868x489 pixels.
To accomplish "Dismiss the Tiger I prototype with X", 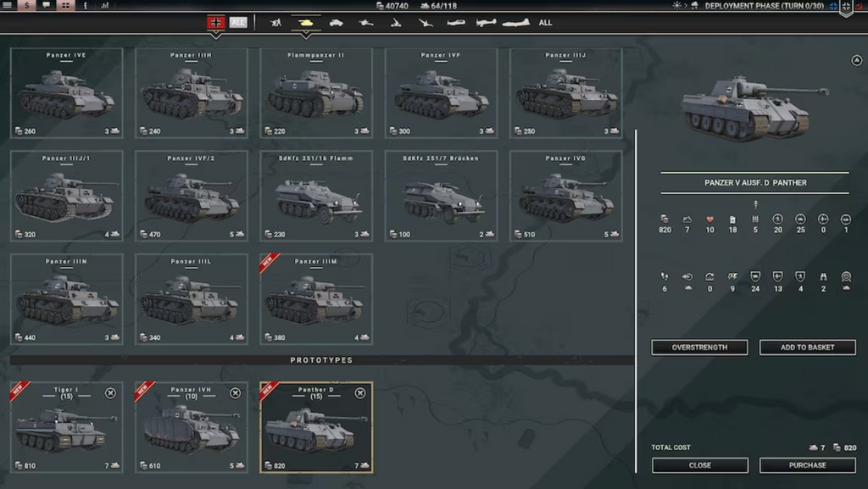I will 111,392.
